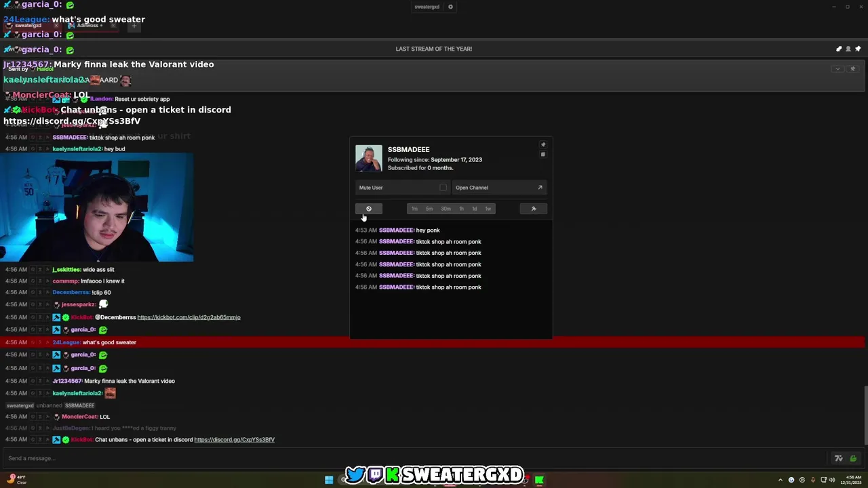
Task: Select the 1h timeout duration
Action: pyautogui.click(x=461, y=209)
